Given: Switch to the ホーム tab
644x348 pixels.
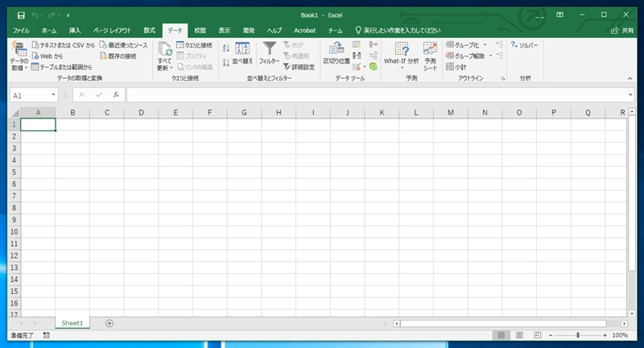Looking at the screenshot, I should [x=49, y=31].
